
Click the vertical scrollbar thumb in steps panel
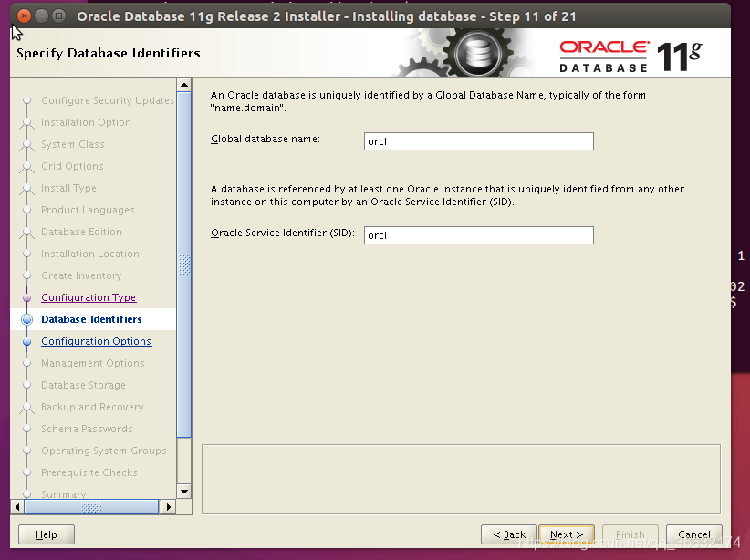pyautogui.click(x=184, y=264)
